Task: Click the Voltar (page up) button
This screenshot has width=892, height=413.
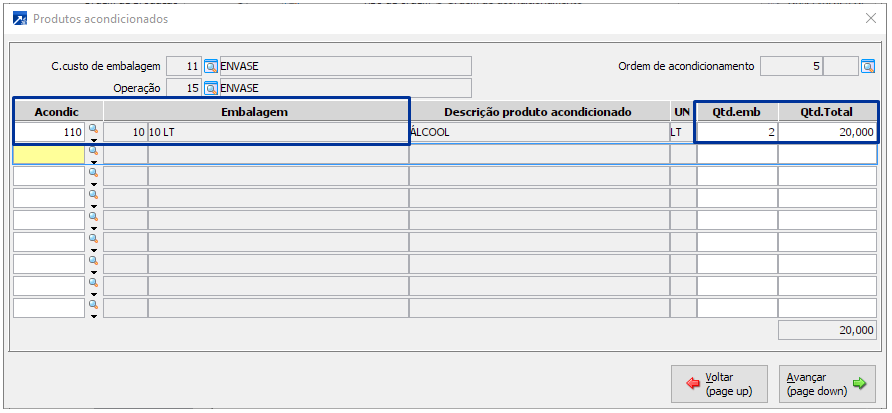Action: pyautogui.click(x=719, y=384)
